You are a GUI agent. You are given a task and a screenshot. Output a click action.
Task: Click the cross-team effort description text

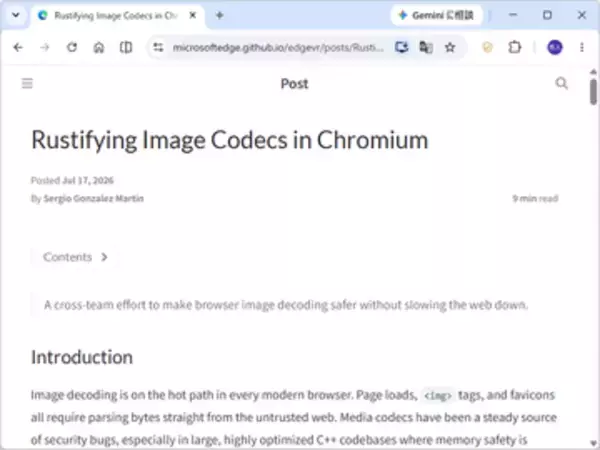click(x=286, y=305)
